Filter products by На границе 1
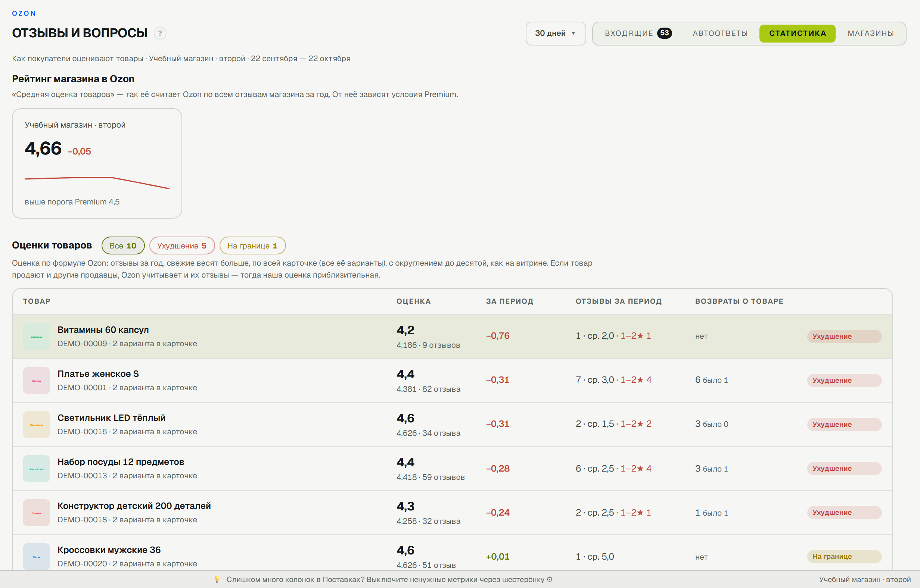The width and height of the screenshot is (920, 588). (x=252, y=245)
